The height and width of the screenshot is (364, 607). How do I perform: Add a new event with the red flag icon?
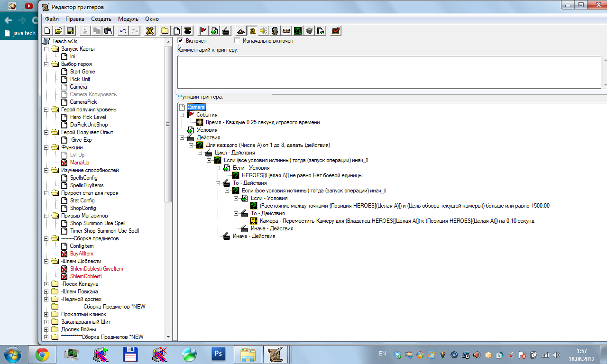[202, 31]
